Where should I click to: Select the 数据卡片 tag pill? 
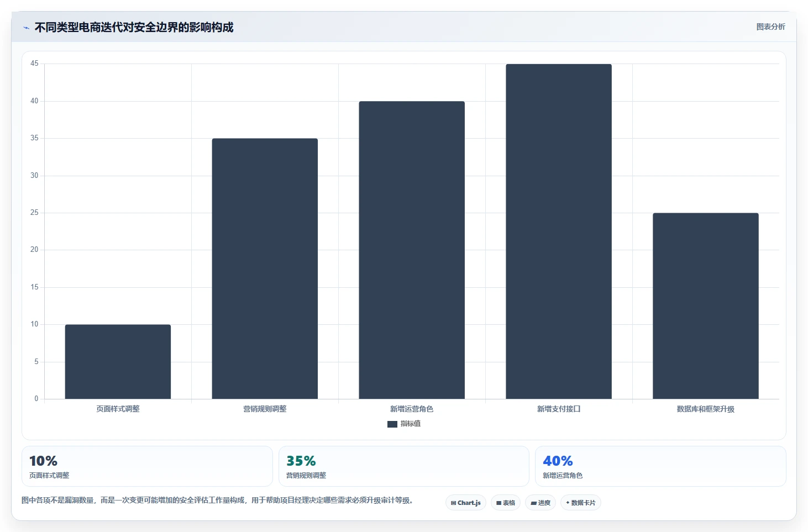click(x=581, y=503)
